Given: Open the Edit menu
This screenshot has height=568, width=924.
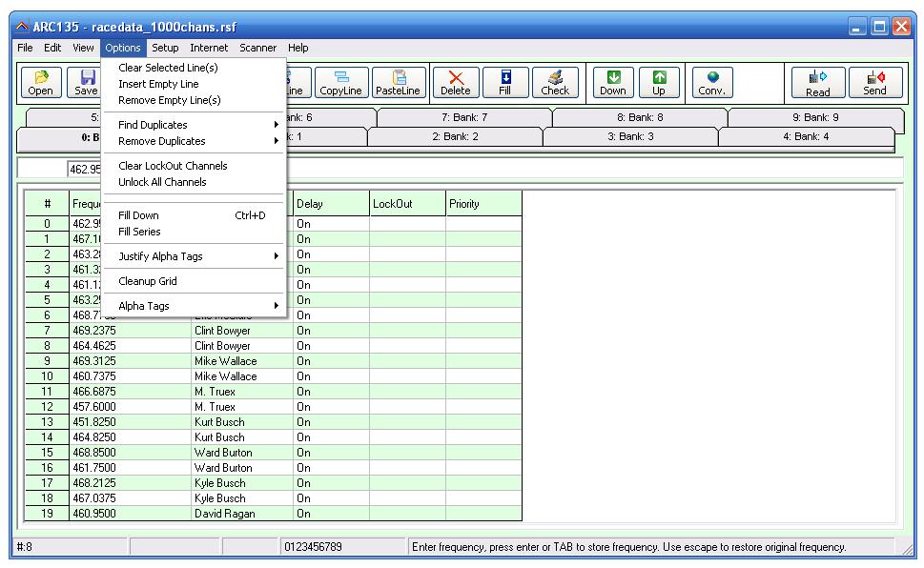Looking at the screenshot, I should point(52,48).
